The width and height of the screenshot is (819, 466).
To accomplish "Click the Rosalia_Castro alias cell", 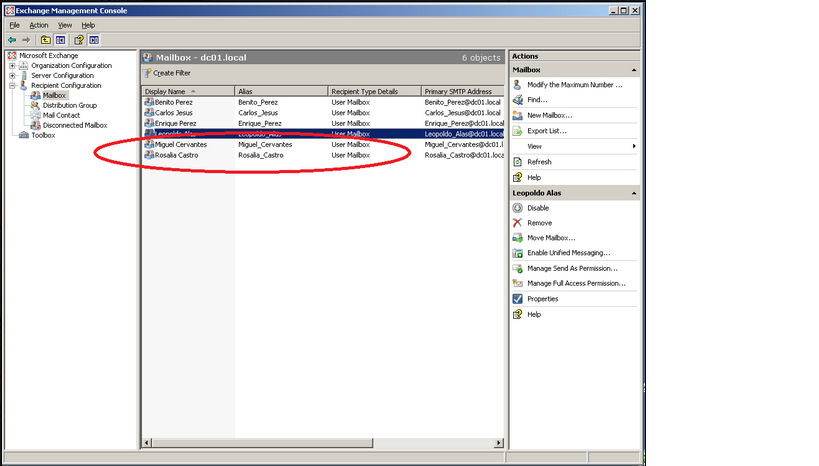I will tap(261, 155).
